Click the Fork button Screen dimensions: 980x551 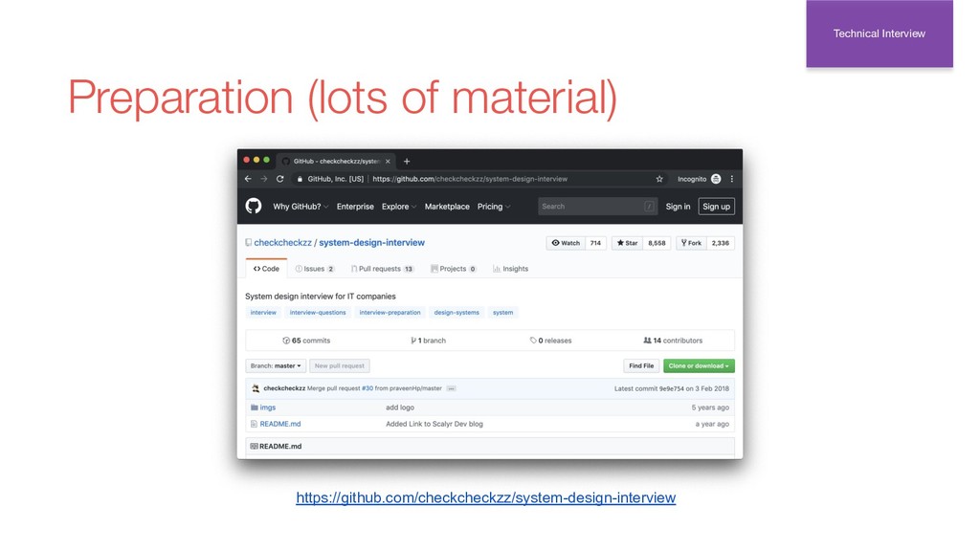pyautogui.click(x=691, y=243)
